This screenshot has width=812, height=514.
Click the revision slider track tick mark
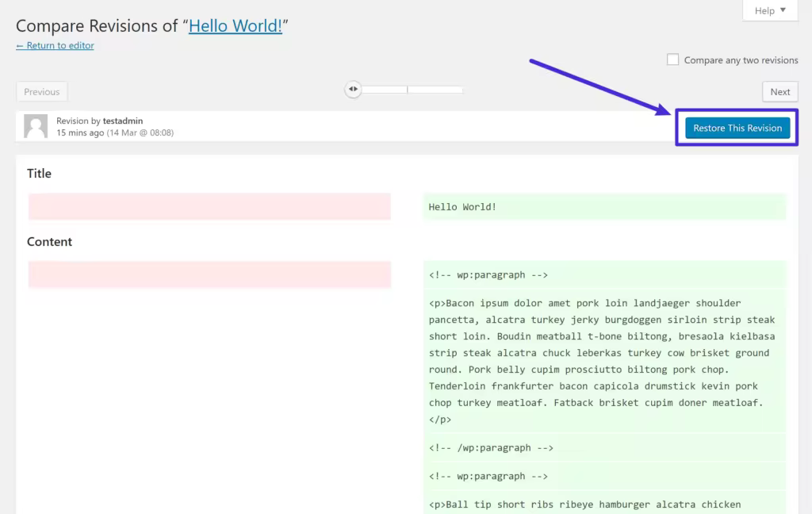[x=408, y=90]
